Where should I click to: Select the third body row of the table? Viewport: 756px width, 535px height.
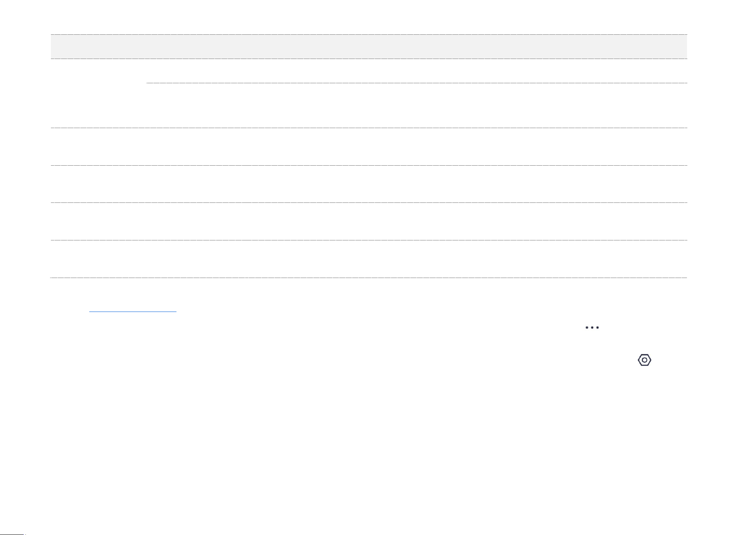point(369,184)
